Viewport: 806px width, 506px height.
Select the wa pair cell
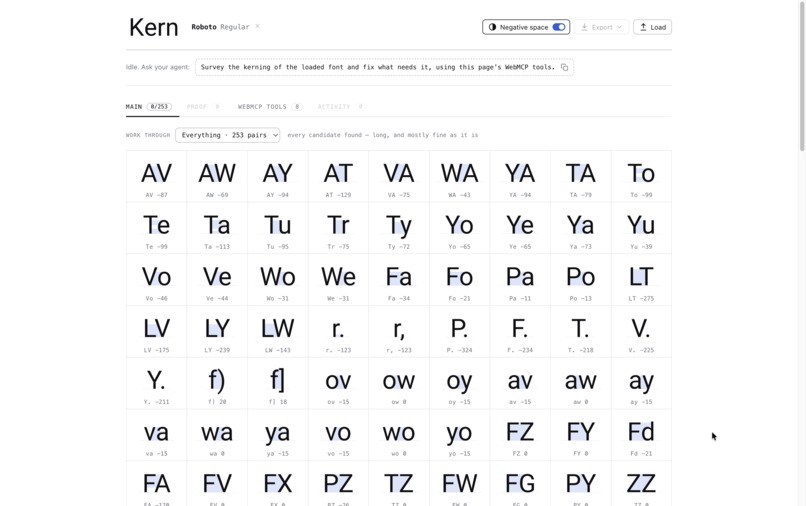(x=217, y=436)
